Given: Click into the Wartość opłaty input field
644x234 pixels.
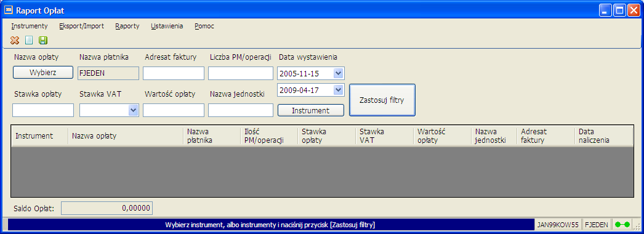Looking at the screenshot, I should 174,110.
